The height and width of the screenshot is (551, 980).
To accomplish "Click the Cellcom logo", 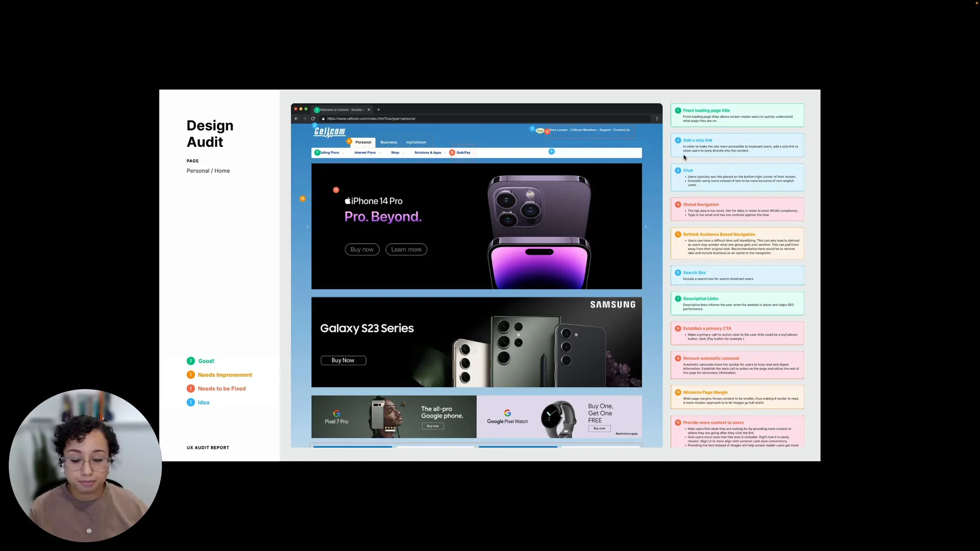I will pyautogui.click(x=330, y=132).
